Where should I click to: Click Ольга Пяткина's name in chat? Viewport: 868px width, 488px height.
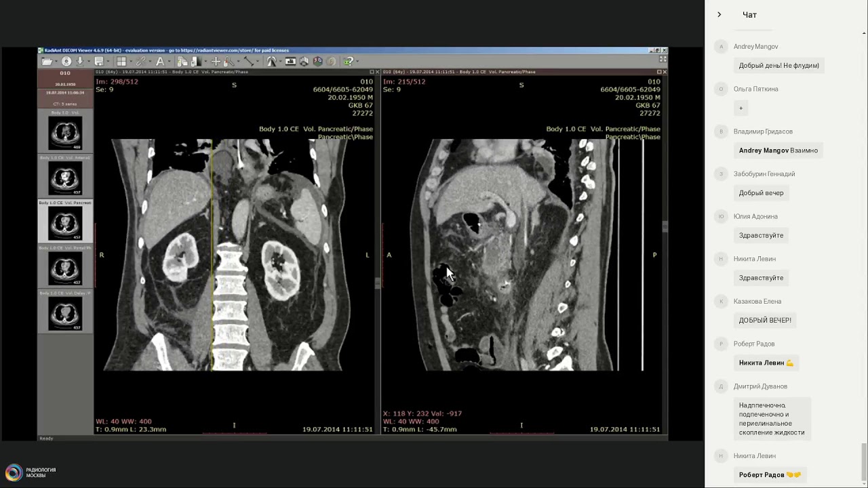755,89
